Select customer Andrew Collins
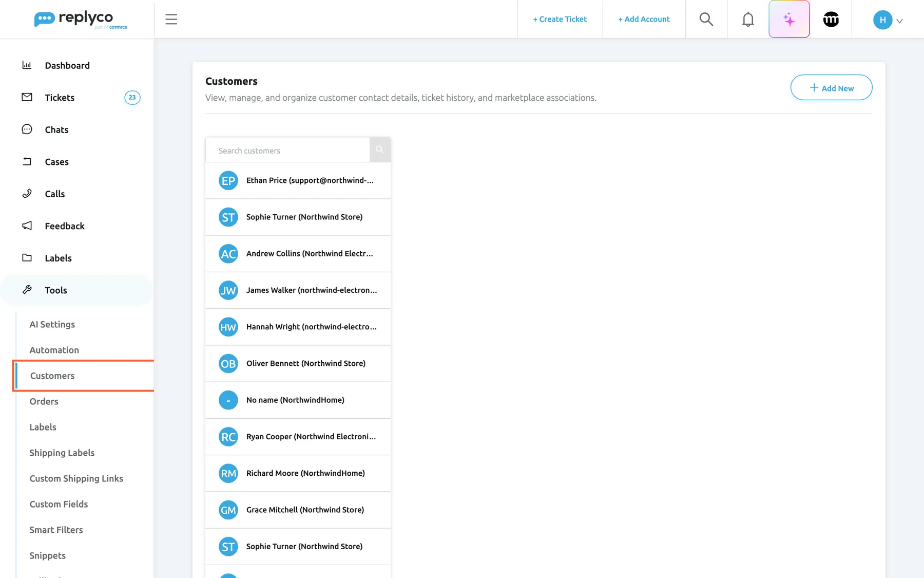This screenshot has height=578, width=924. pos(298,254)
